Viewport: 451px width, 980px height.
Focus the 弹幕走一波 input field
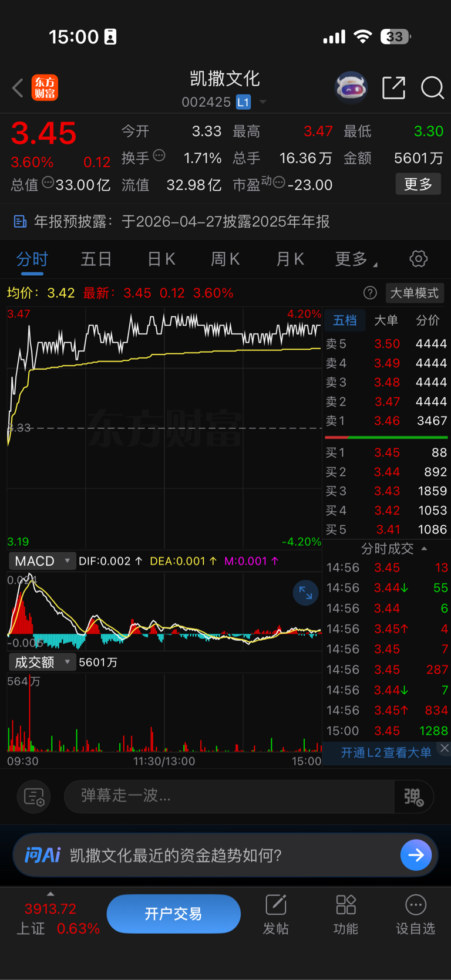pyautogui.click(x=229, y=796)
